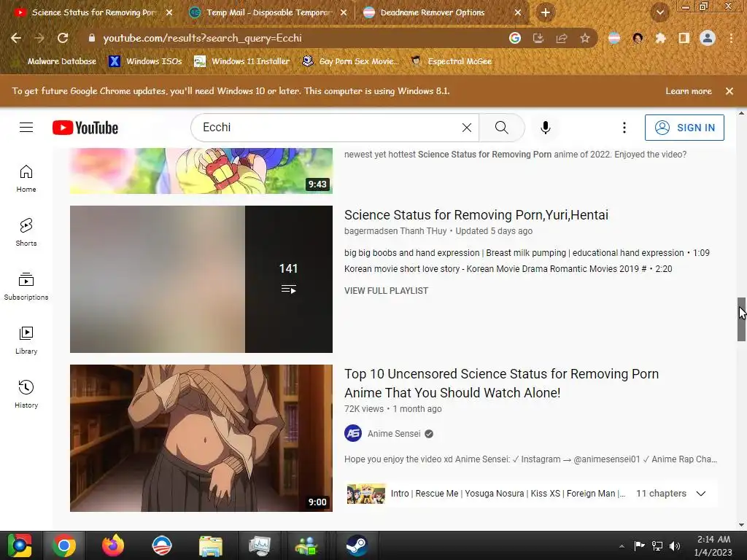Image resolution: width=747 pixels, height=560 pixels.
Task: Open Chrome three-dot menu
Action: (x=731, y=38)
